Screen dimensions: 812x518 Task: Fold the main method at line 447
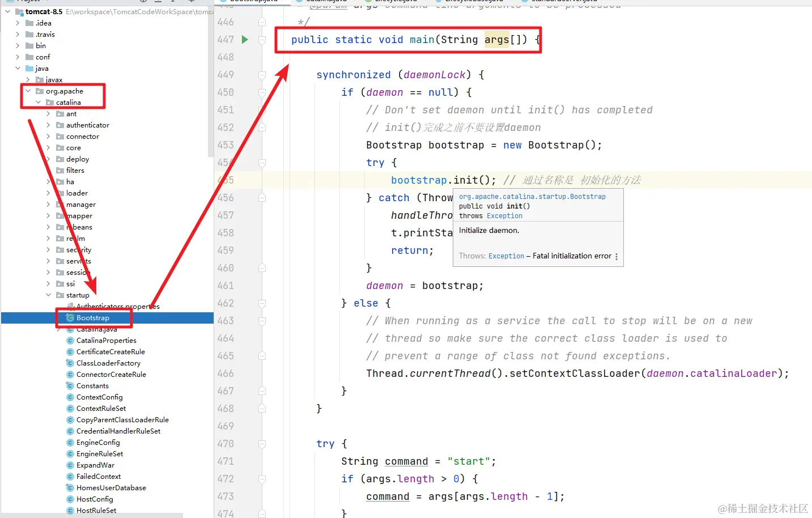click(x=262, y=40)
